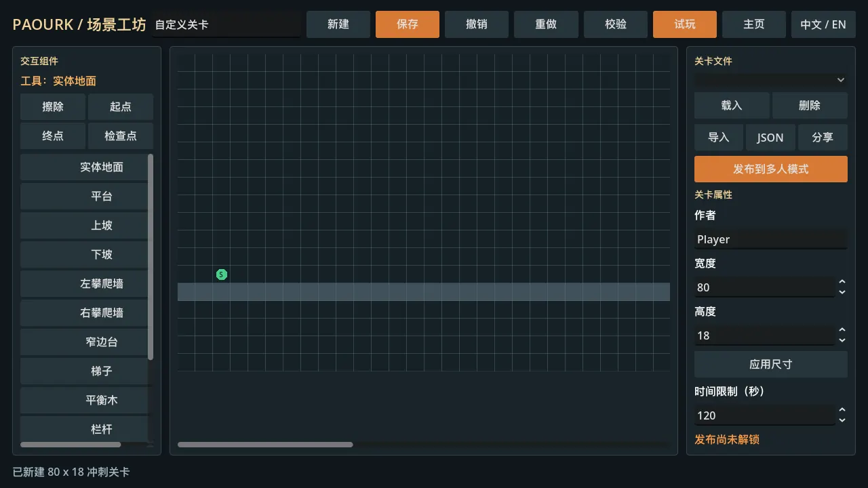Viewport: 868px width, 488px height.
Task: Click the 宽度 width field showing 80
Action: point(764,287)
